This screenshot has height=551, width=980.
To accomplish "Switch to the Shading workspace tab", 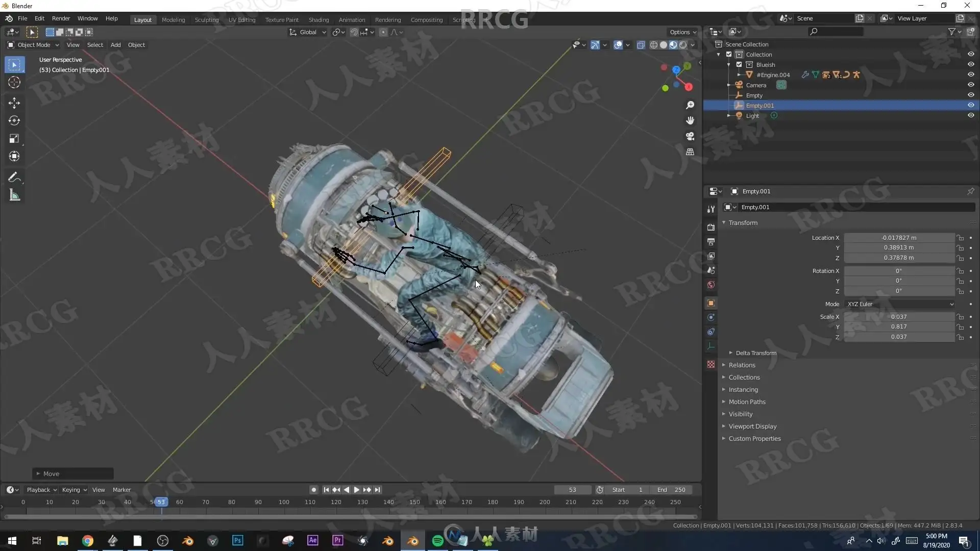I will coord(318,20).
